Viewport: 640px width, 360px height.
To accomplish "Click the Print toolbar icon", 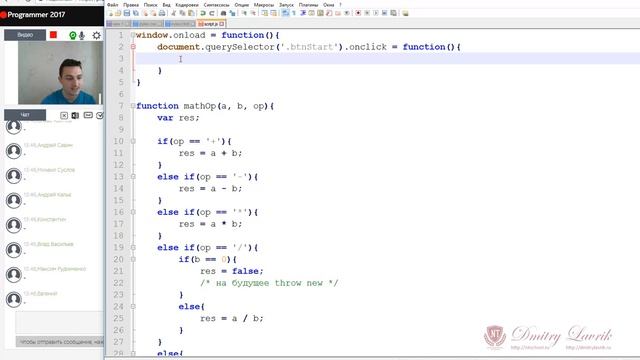I will point(162,13).
